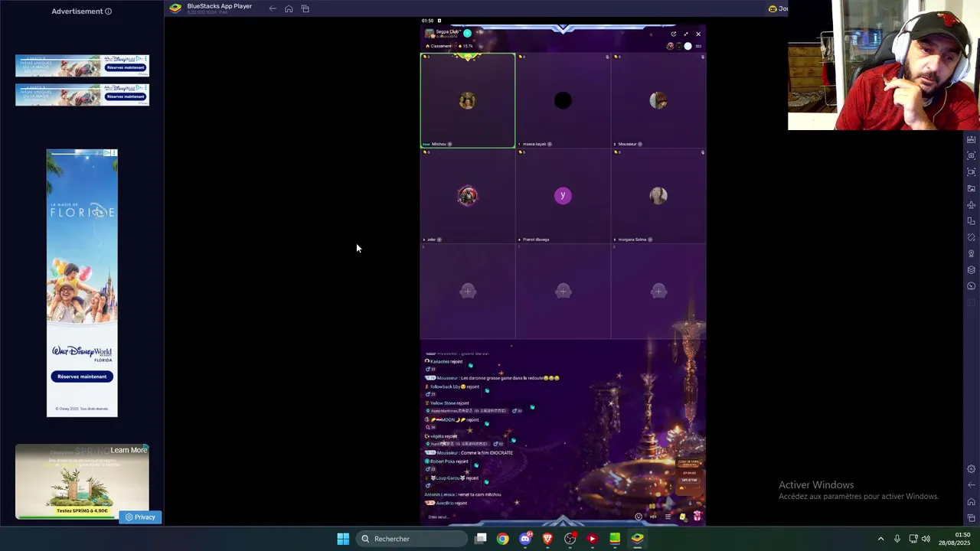The width and height of the screenshot is (980, 551).
Task: Select Mitchou's host avatar
Action: (467, 101)
